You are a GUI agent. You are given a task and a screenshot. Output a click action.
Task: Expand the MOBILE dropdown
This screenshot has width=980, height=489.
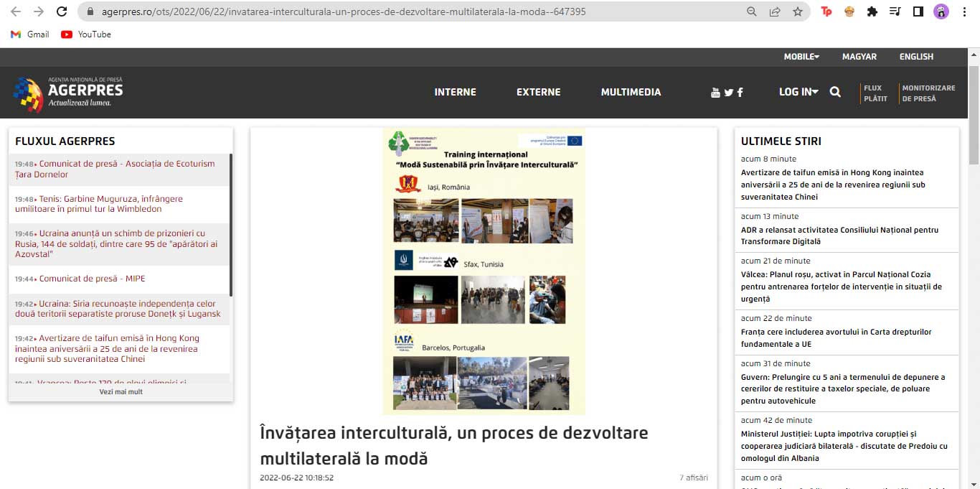point(801,57)
